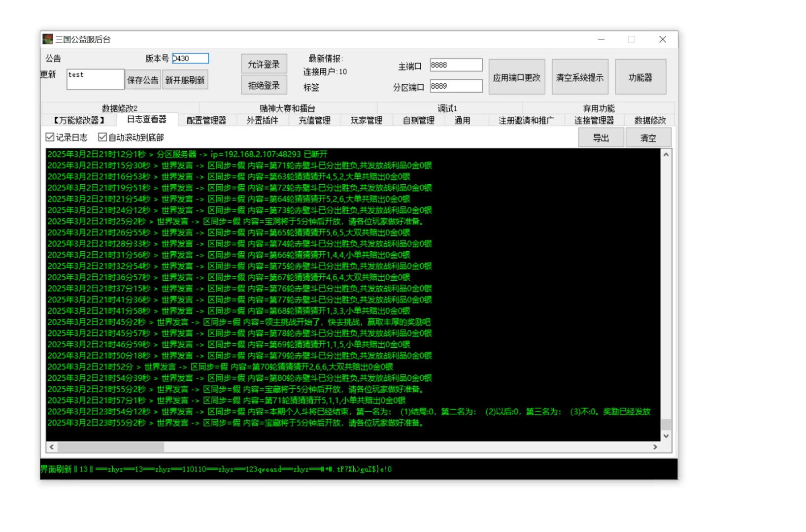Open the 【万能修改器】 tab

(79, 120)
